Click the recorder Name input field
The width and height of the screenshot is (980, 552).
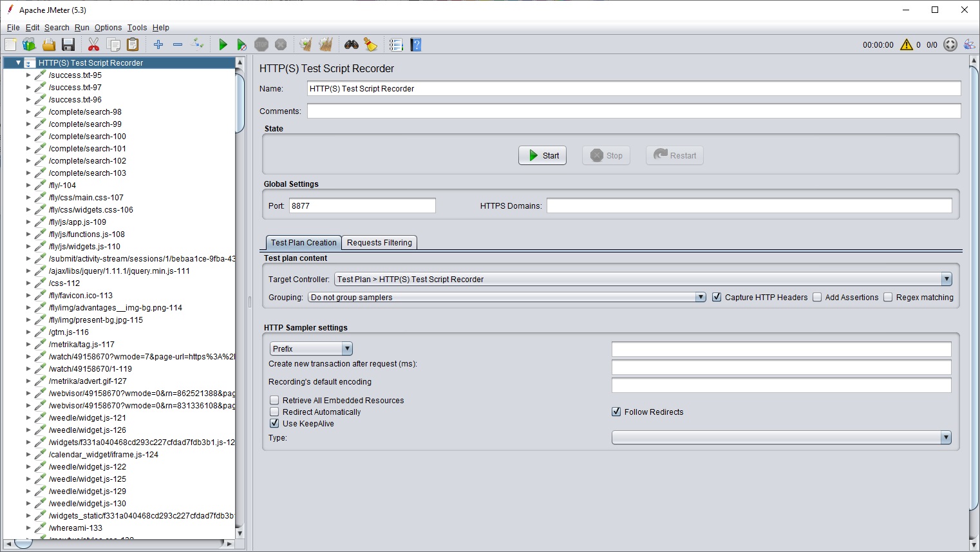point(634,88)
